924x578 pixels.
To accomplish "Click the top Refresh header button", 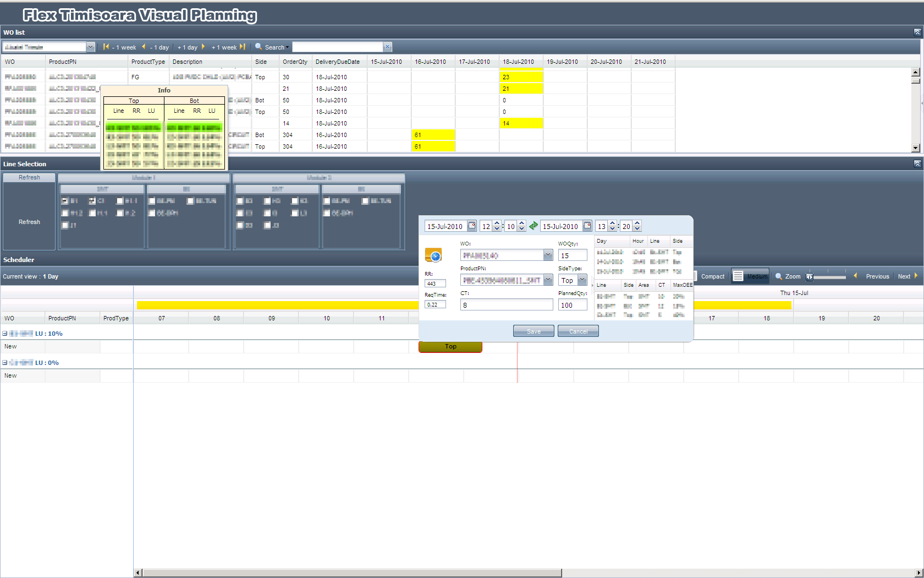I will 29,177.
